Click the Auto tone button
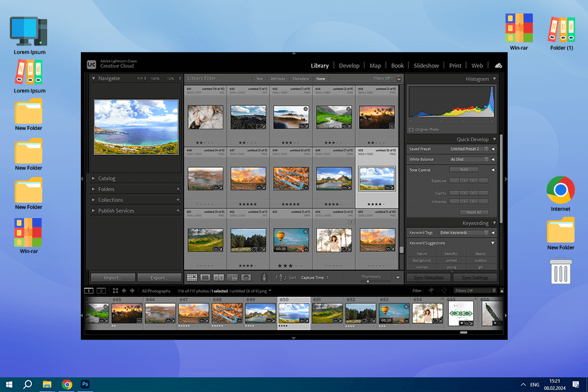Viewport: 588px width, 392px height. tap(464, 170)
